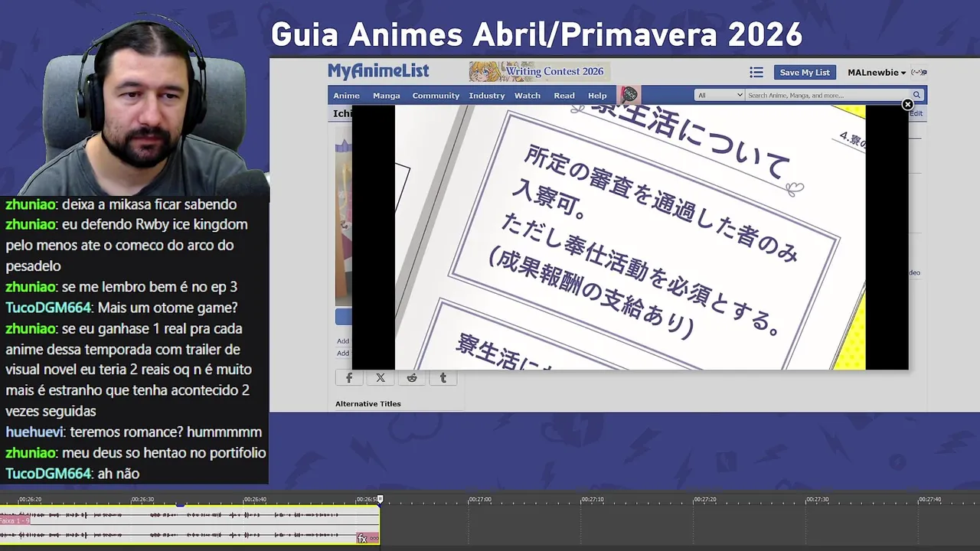This screenshot has height=551, width=980.
Task: Click timeline ruler at 00:26:30
Action: tap(142, 499)
